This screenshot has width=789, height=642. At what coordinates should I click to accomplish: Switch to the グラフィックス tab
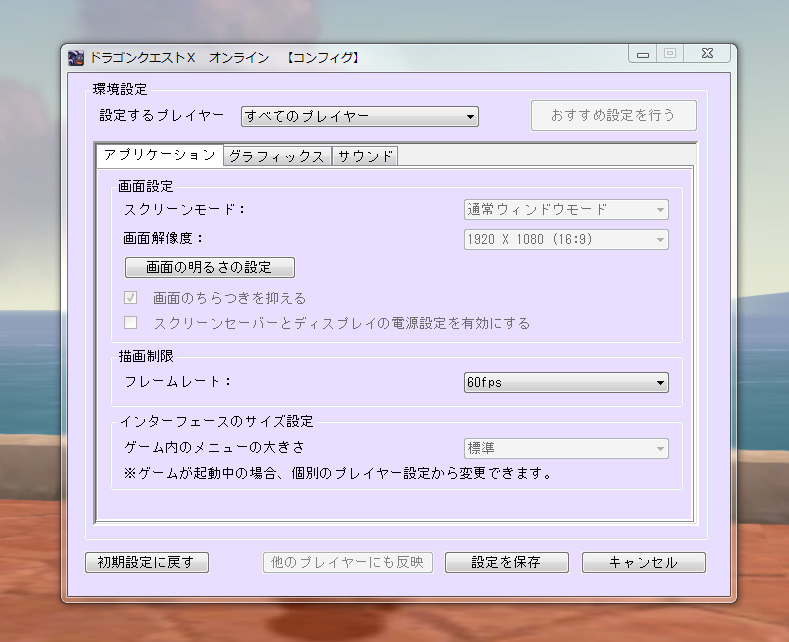276,156
